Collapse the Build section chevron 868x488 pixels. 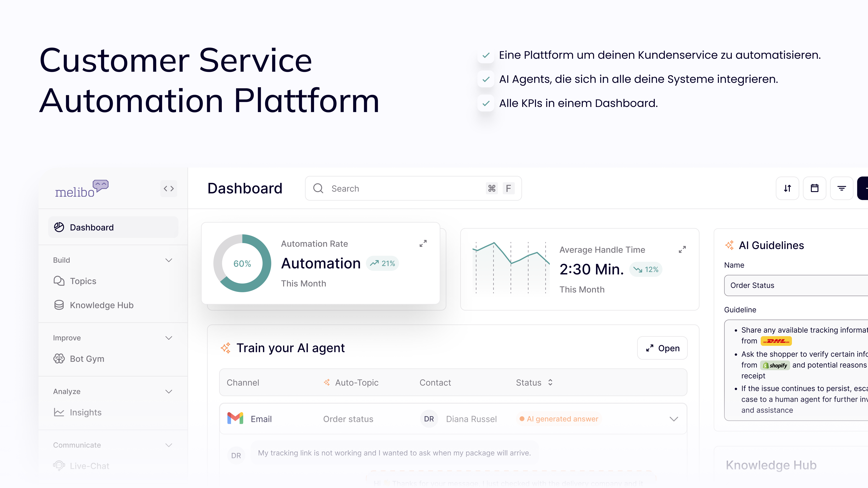coord(169,260)
